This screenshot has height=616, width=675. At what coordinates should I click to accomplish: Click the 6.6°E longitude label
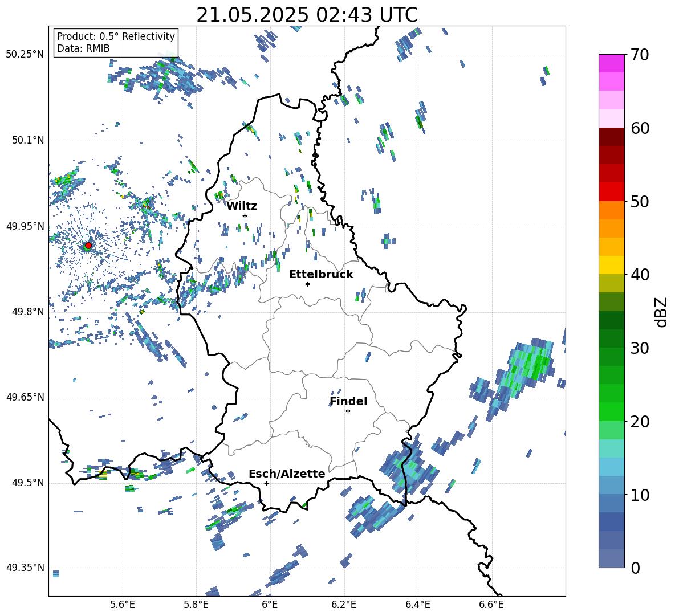pyautogui.click(x=491, y=605)
